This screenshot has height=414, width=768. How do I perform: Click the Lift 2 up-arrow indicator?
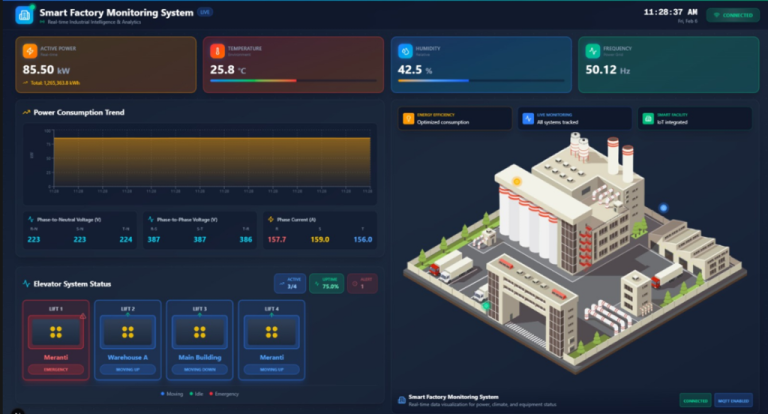[128, 315]
